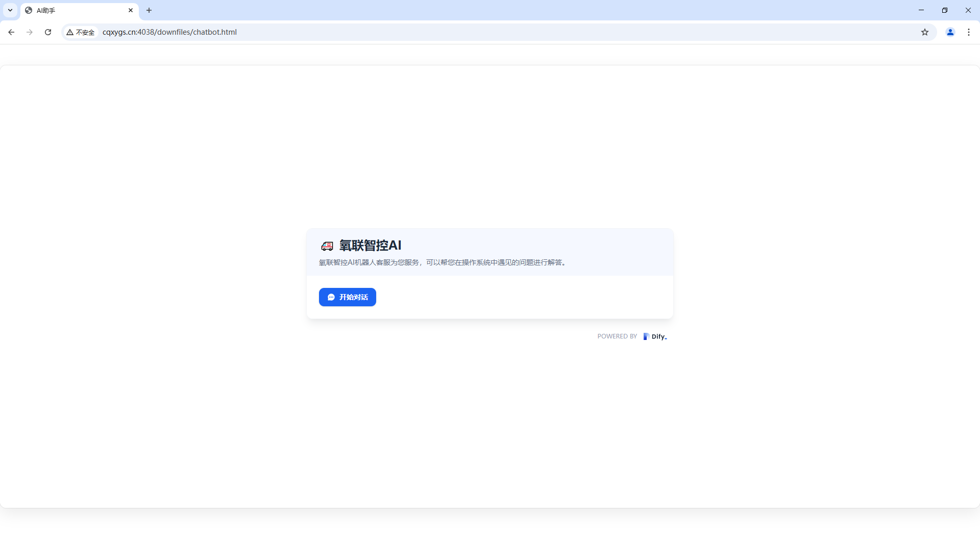
Task: Go back with the browser back arrow
Action: point(11,32)
